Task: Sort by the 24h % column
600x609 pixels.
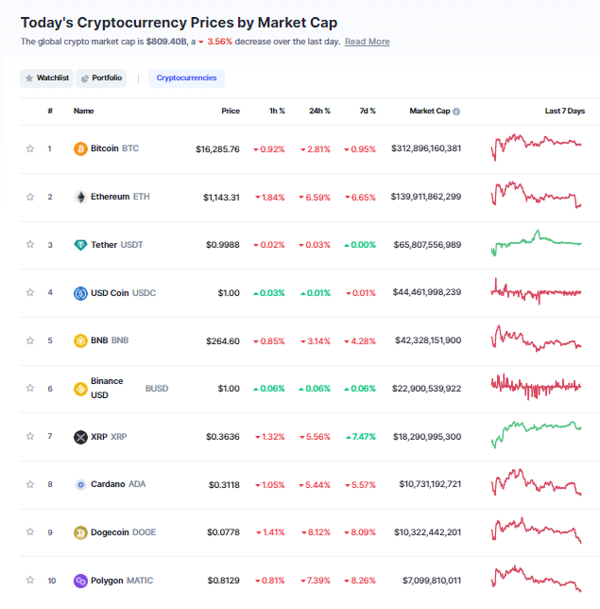Action: [320, 111]
